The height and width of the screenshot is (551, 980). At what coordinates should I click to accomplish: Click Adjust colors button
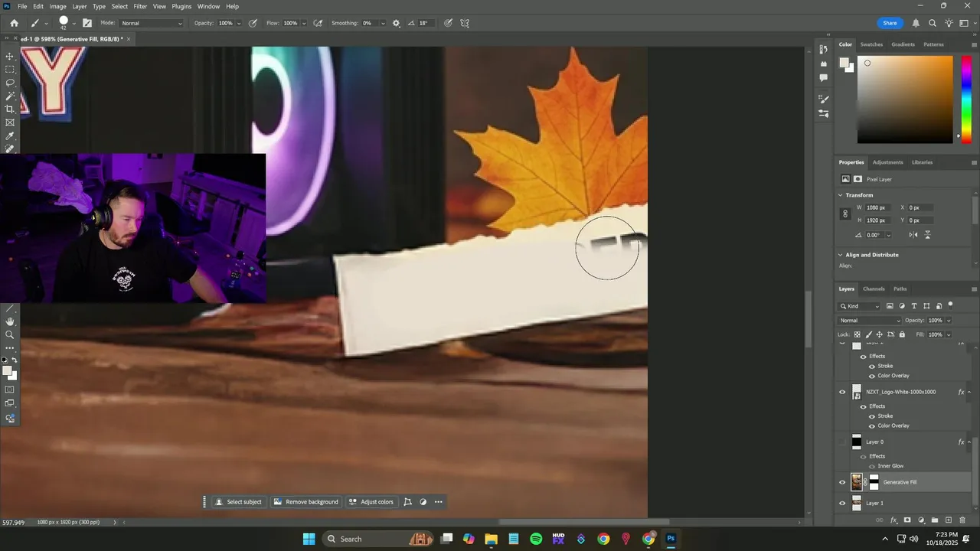tap(371, 502)
